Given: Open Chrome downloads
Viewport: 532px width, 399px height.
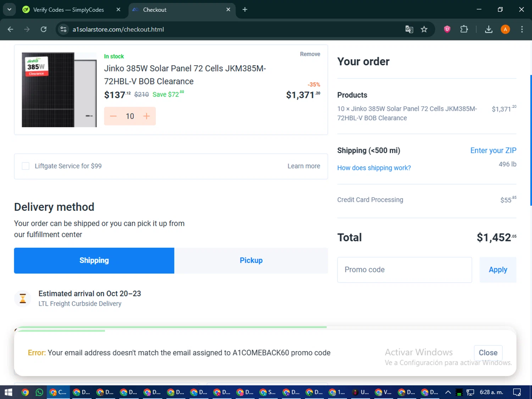Looking at the screenshot, I should pos(489,29).
